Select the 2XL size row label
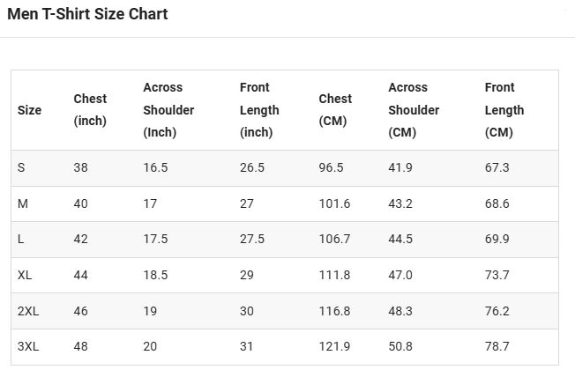Image resolution: width=575 pixels, height=392 pixels. point(28,311)
